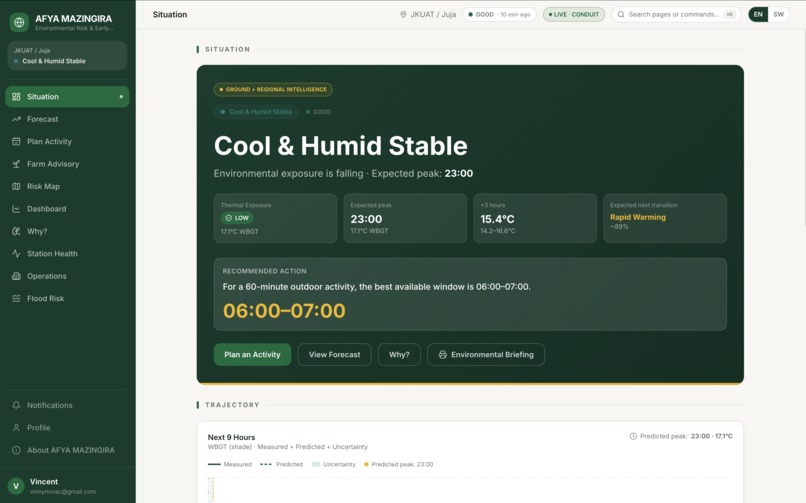Click the Cool & Humid Stable tag chip
806x503 pixels.
click(x=257, y=111)
